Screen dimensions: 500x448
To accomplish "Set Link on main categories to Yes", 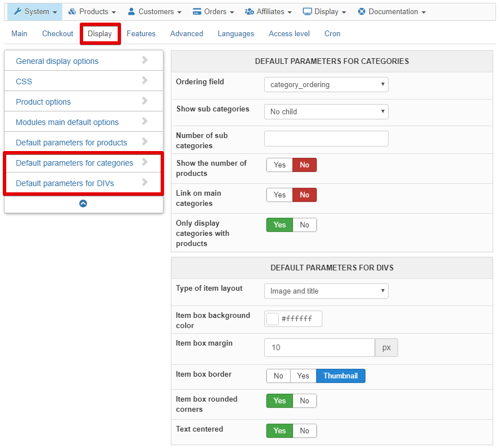I will (279, 195).
